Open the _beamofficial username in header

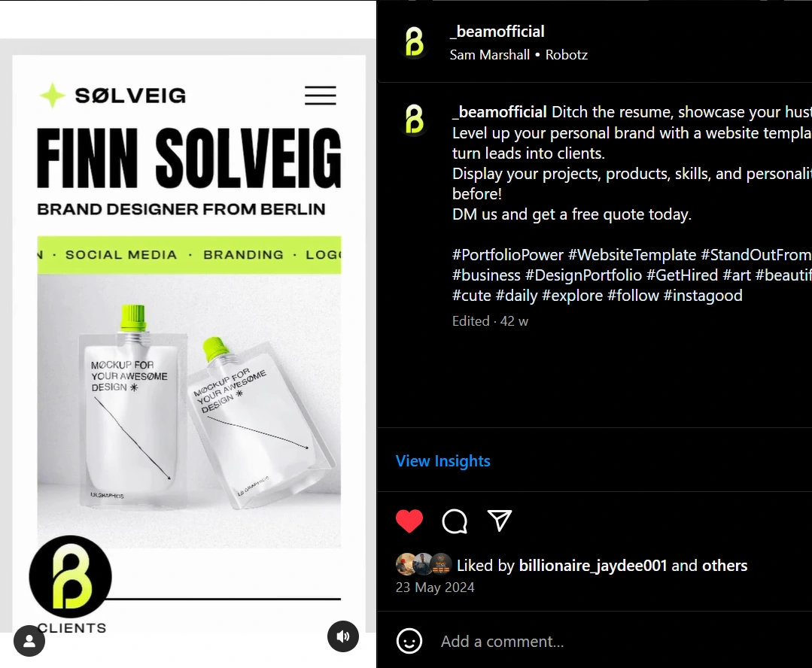coord(497,32)
